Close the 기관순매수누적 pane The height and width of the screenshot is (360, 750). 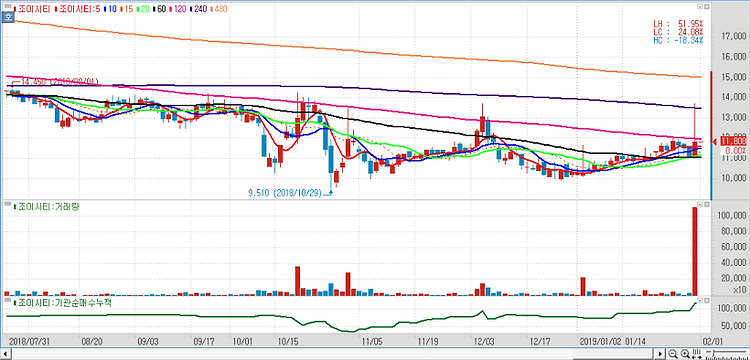706,300
